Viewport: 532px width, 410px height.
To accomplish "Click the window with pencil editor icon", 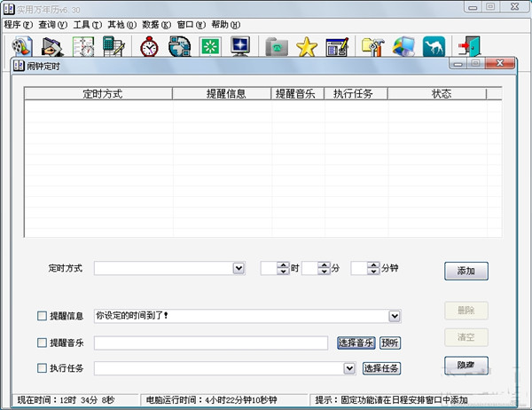I will (337, 46).
